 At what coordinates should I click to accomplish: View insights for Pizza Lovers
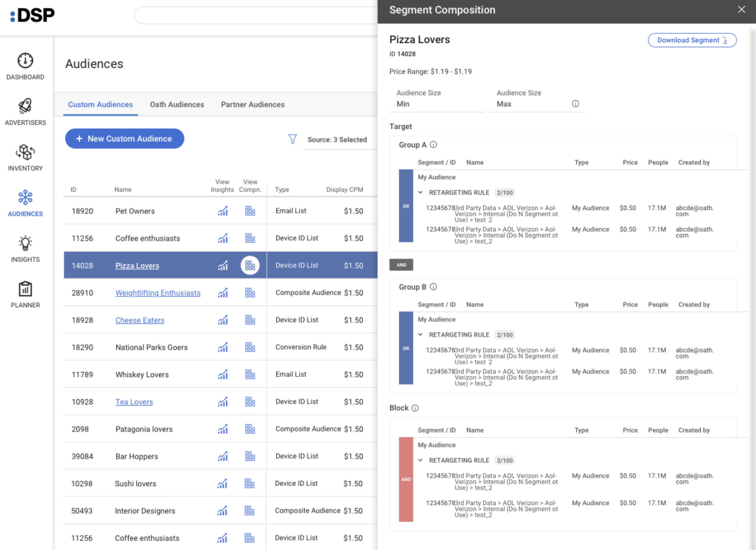[223, 265]
